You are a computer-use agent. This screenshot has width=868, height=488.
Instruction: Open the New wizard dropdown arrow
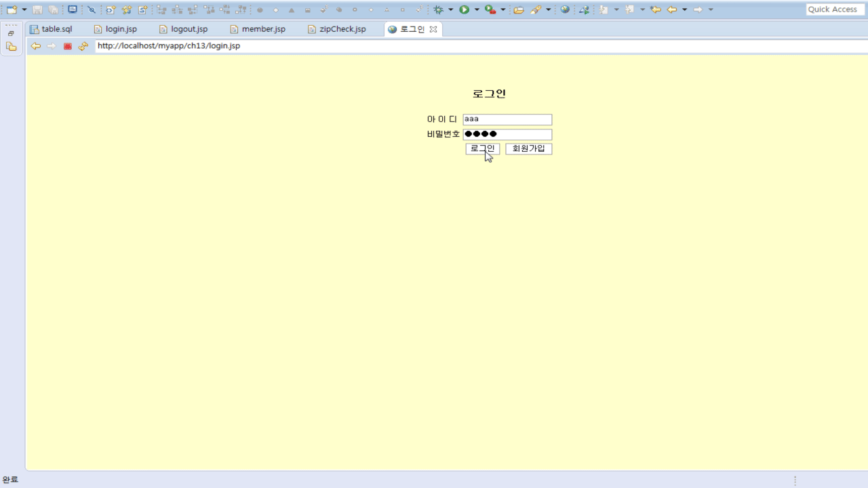click(x=24, y=9)
